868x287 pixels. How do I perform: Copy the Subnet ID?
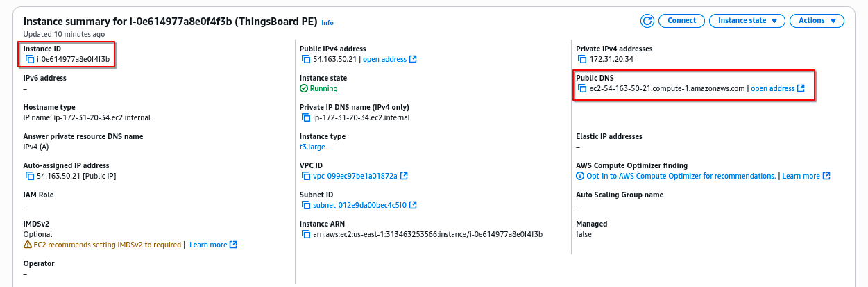click(306, 206)
